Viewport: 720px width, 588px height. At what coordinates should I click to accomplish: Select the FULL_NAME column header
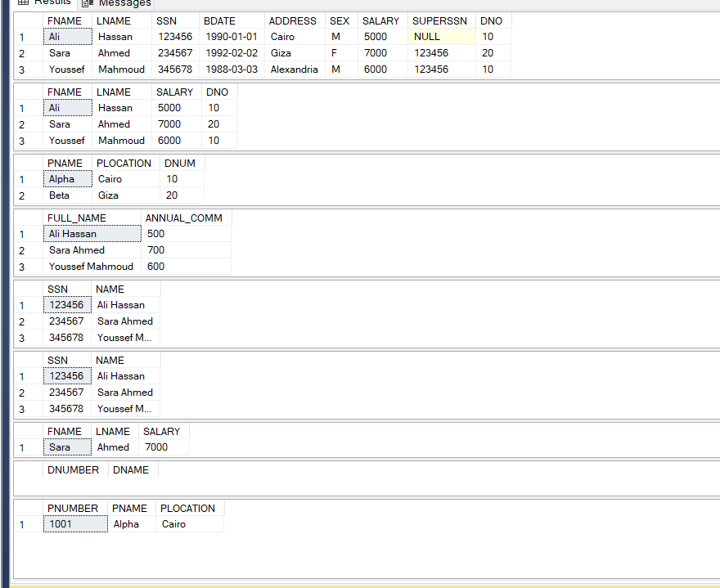tap(77, 218)
